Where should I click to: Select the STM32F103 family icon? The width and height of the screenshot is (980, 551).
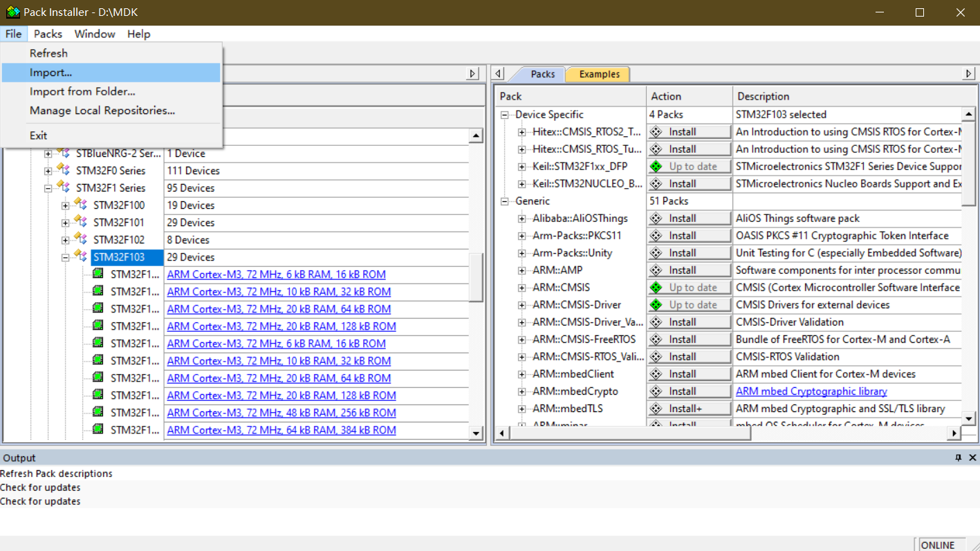click(x=82, y=257)
